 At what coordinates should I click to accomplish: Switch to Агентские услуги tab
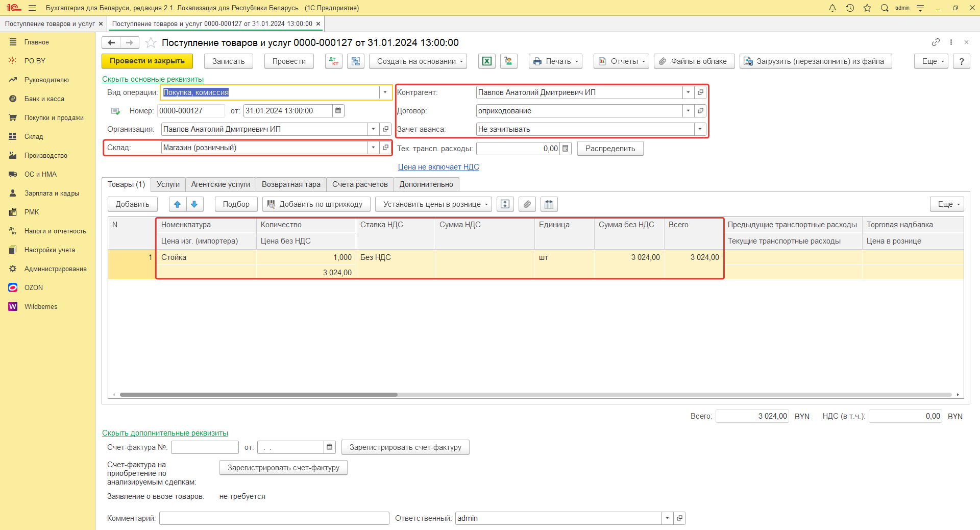220,184
